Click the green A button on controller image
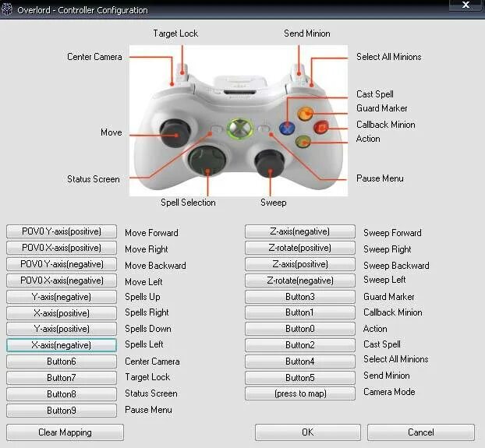The image size is (485, 448). click(303, 142)
